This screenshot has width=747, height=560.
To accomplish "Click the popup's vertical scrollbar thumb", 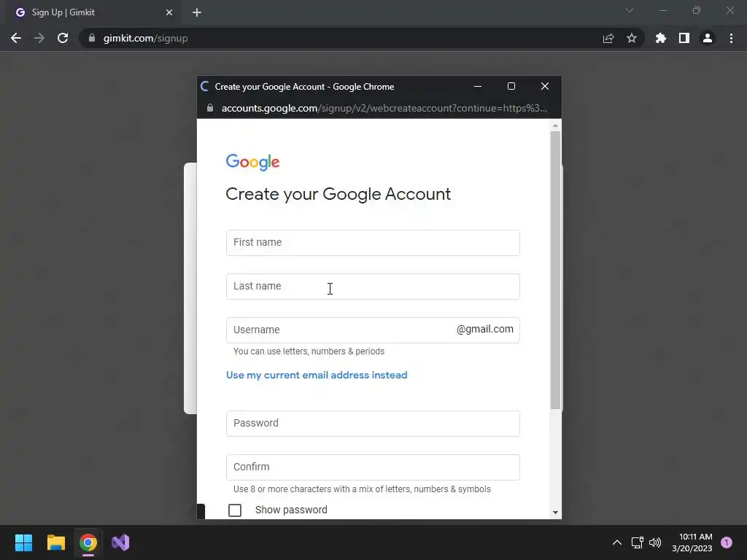I will pos(555,270).
